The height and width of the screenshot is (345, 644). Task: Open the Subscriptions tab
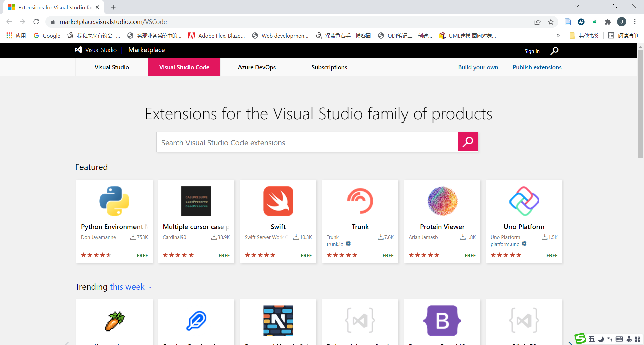[x=329, y=67]
